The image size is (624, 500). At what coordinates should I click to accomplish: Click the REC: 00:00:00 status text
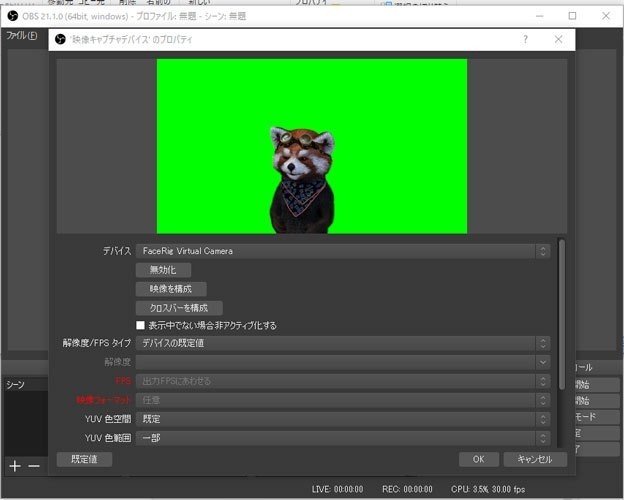407,489
